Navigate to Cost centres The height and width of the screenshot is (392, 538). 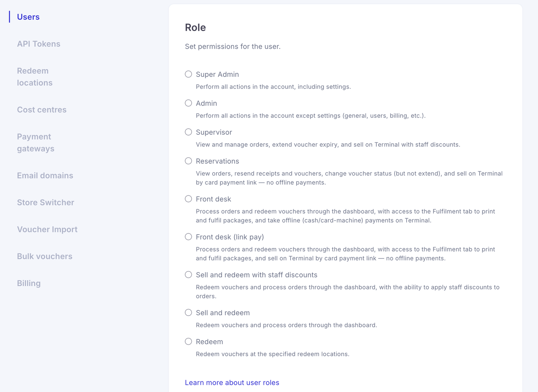click(42, 110)
